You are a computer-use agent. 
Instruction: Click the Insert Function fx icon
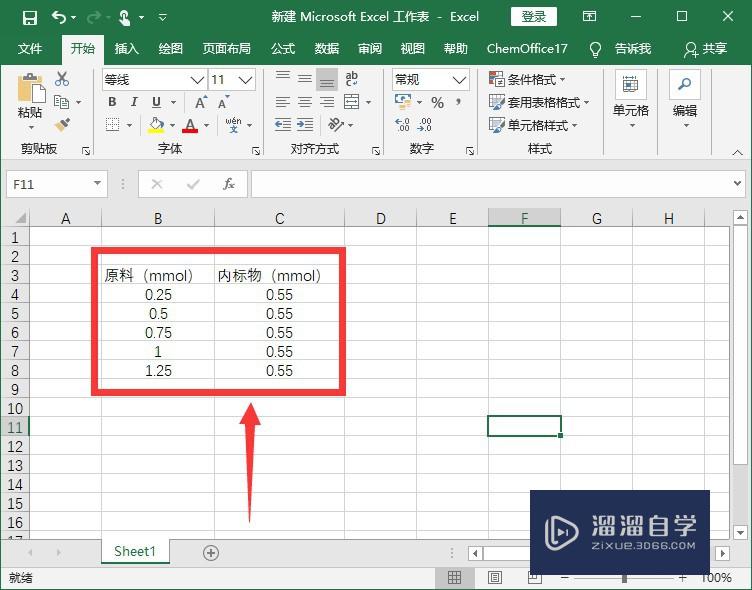229,184
